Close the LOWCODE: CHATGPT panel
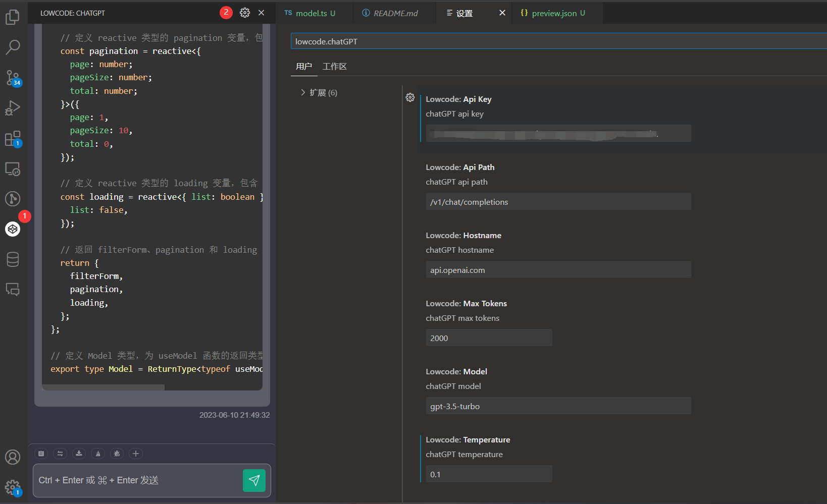Image resolution: width=827 pixels, height=504 pixels. pos(262,13)
